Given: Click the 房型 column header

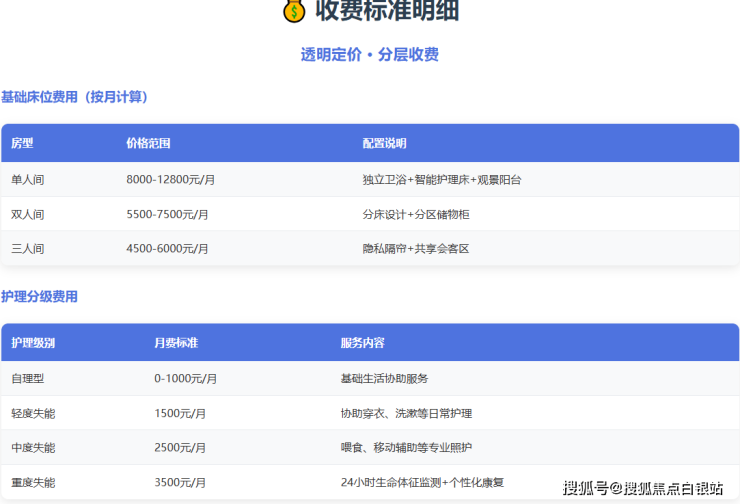Looking at the screenshot, I should (22, 144).
